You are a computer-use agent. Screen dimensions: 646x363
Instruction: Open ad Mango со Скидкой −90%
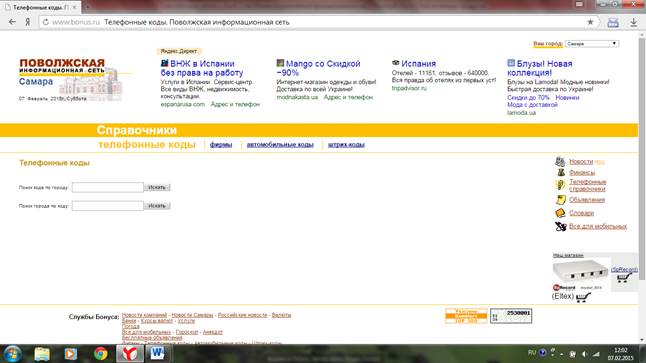tap(318, 68)
